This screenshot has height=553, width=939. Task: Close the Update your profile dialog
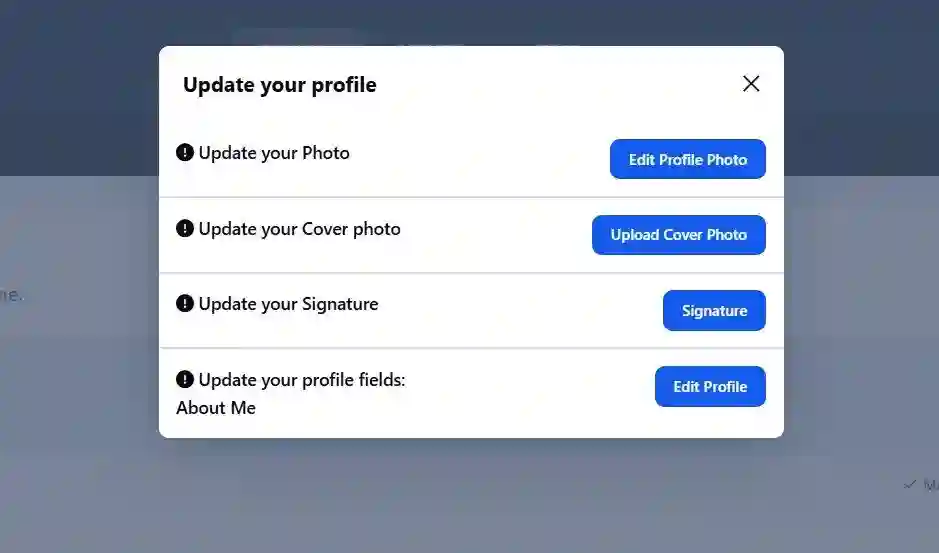751,84
